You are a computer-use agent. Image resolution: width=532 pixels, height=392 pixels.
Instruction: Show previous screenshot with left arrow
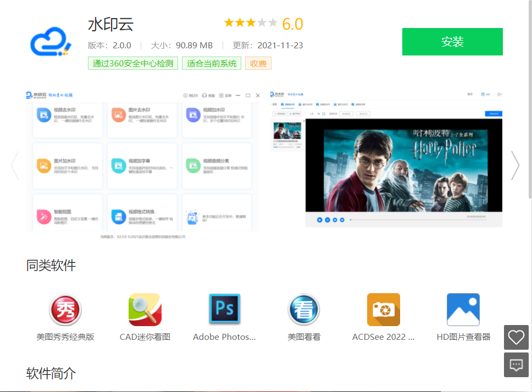15,165
